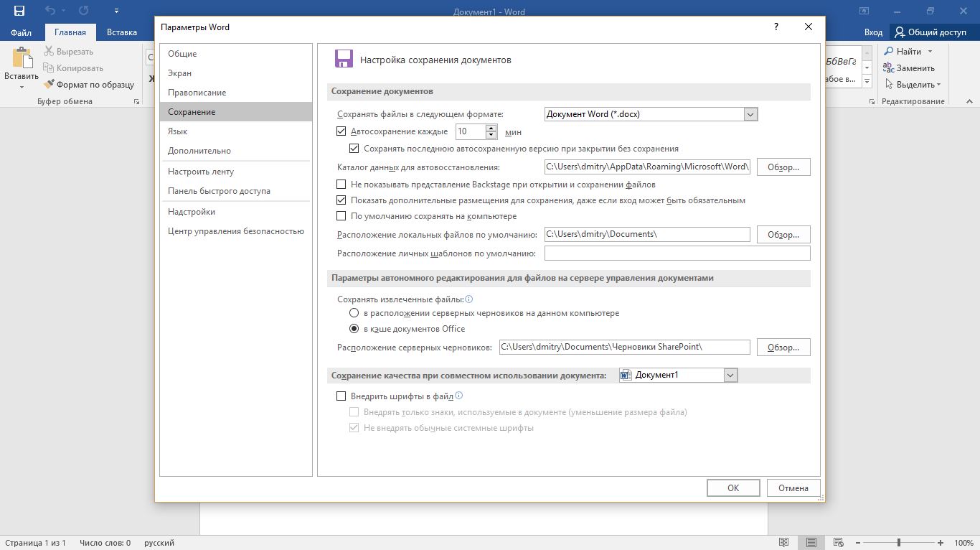Screen dimensions: 980x550
Task: Click the Общий доступ share icon
Action: [x=900, y=32]
